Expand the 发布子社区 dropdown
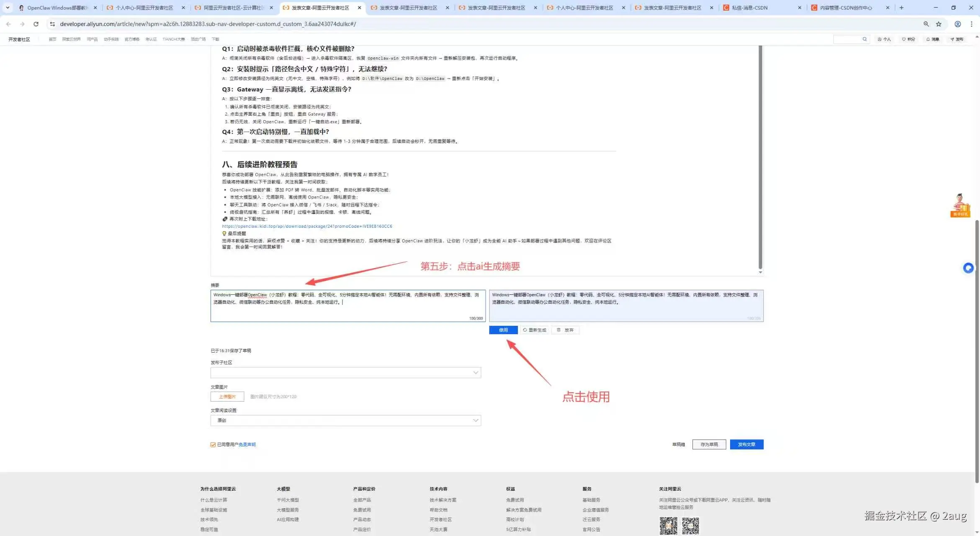This screenshot has height=536, width=980. click(x=345, y=373)
